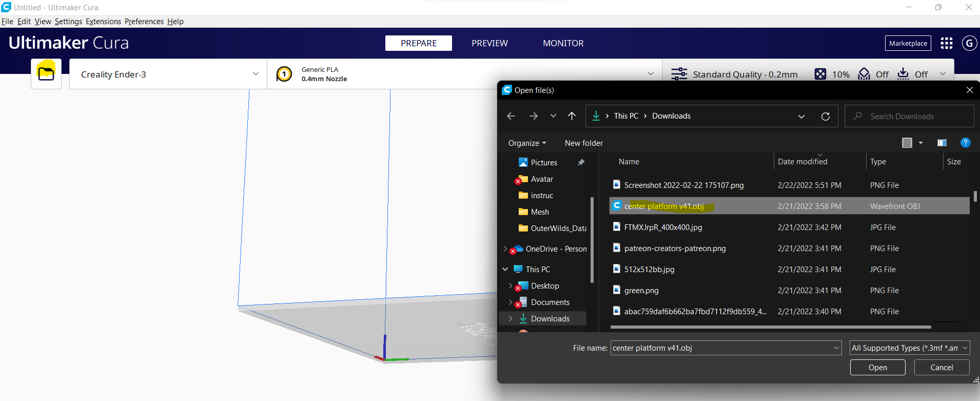Open the Cura application switcher grid icon
The width and height of the screenshot is (980, 401).
coord(947,43)
